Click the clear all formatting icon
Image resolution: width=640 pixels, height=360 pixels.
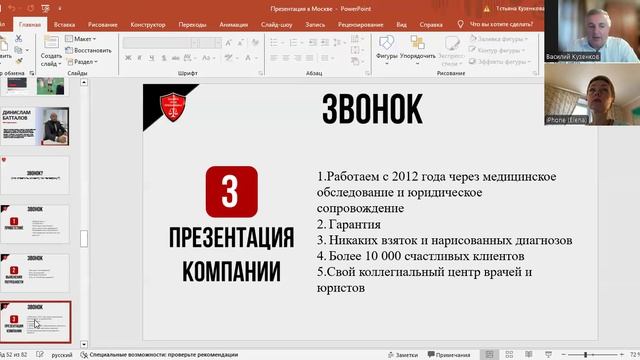pyautogui.click(x=256, y=42)
